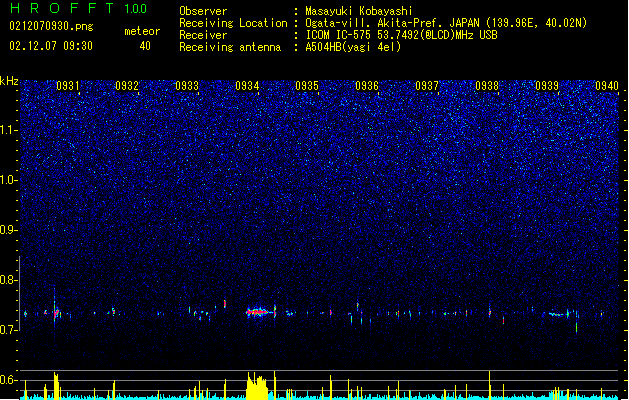Click the 0932 time marker
The image size is (629, 400).
click(127, 86)
